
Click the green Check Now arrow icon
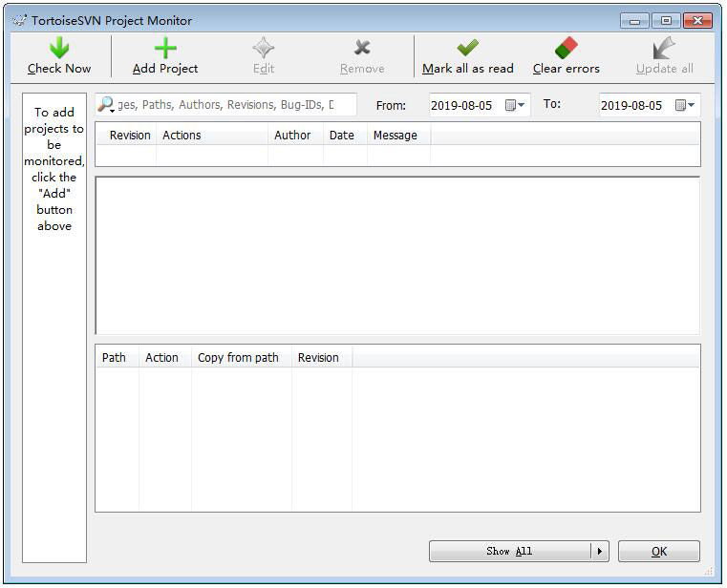pos(59,48)
